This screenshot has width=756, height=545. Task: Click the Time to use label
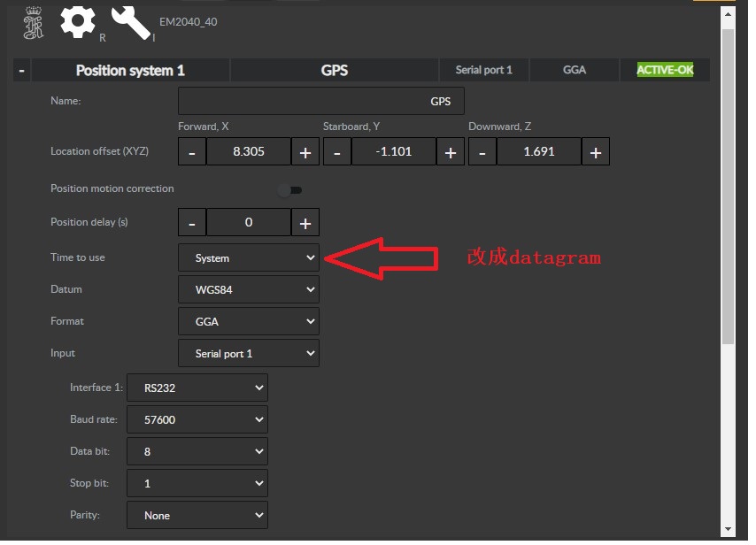[78, 257]
